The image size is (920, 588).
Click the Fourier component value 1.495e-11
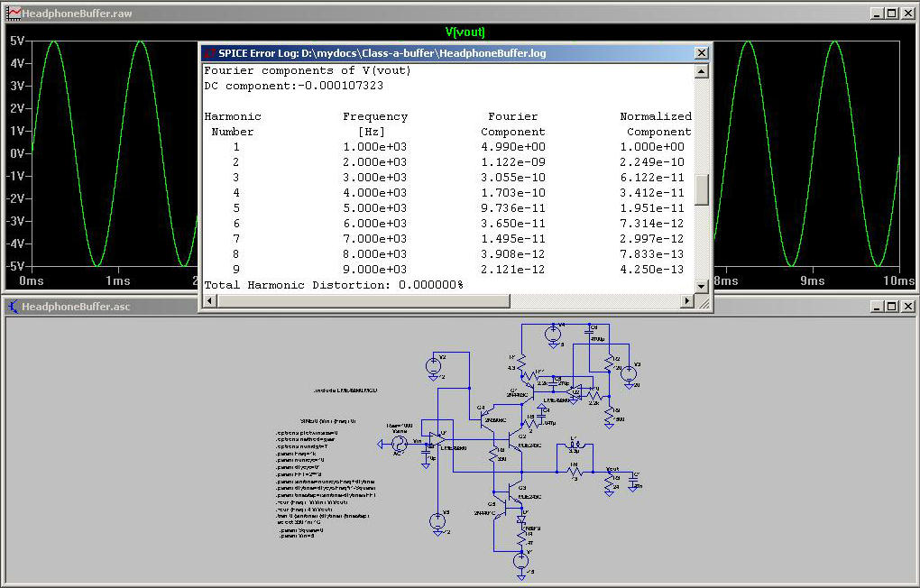[x=513, y=238]
